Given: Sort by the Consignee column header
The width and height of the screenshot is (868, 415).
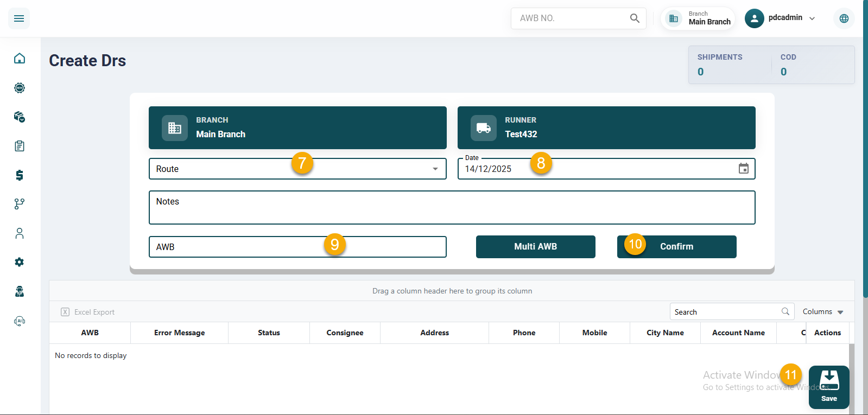Looking at the screenshot, I should click(x=345, y=333).
